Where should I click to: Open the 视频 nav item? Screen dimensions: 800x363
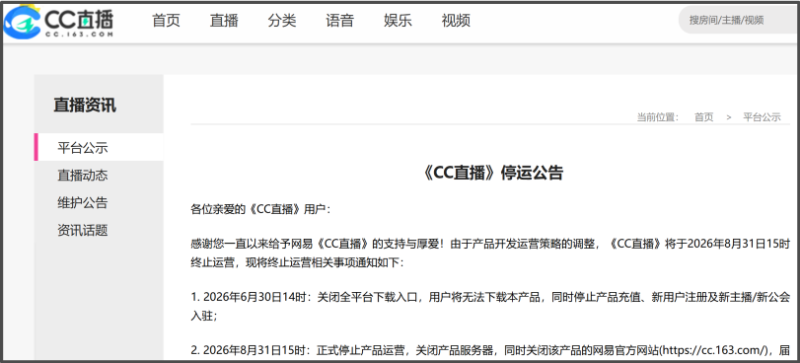coord(456,21)
